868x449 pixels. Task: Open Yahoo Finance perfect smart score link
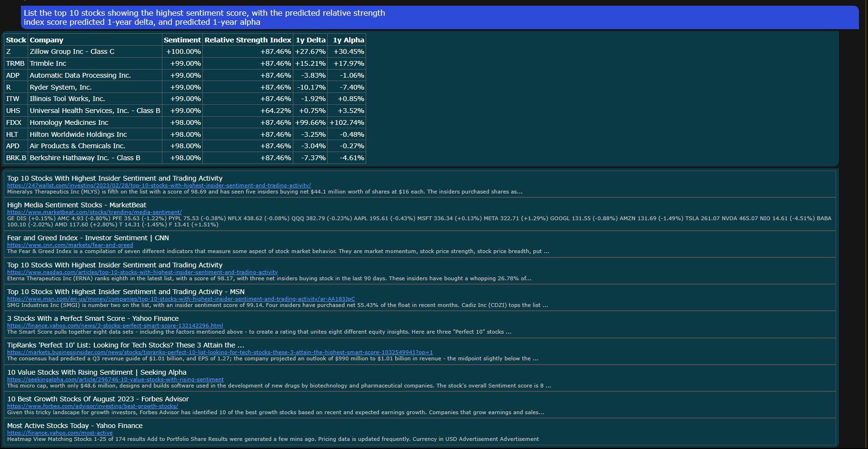click(115, 326)
